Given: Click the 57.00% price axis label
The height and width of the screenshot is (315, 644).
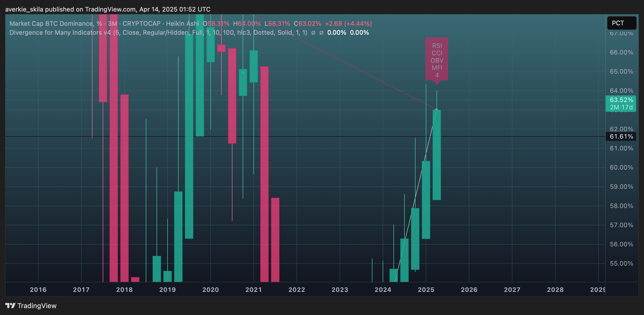Looking at the screenshot, I should point(621,225).
